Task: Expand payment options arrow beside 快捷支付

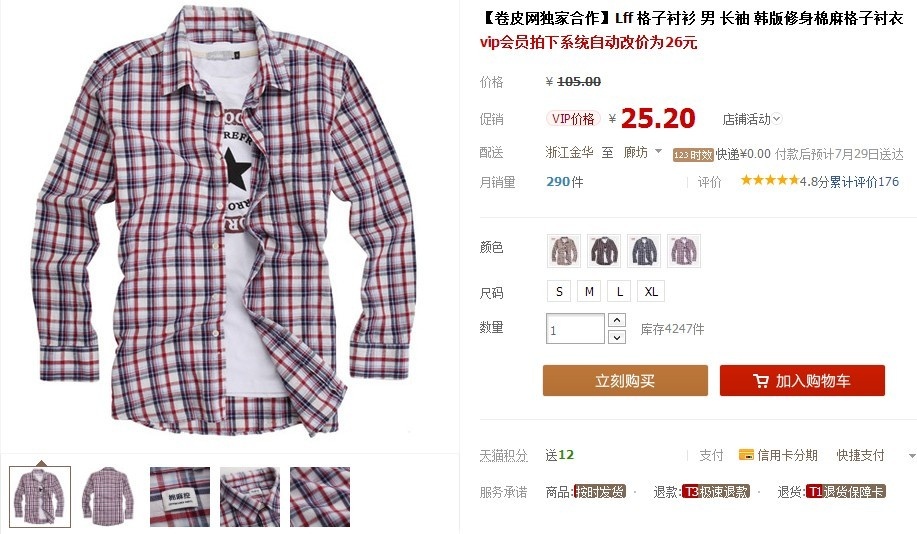Action: (911, 456)
